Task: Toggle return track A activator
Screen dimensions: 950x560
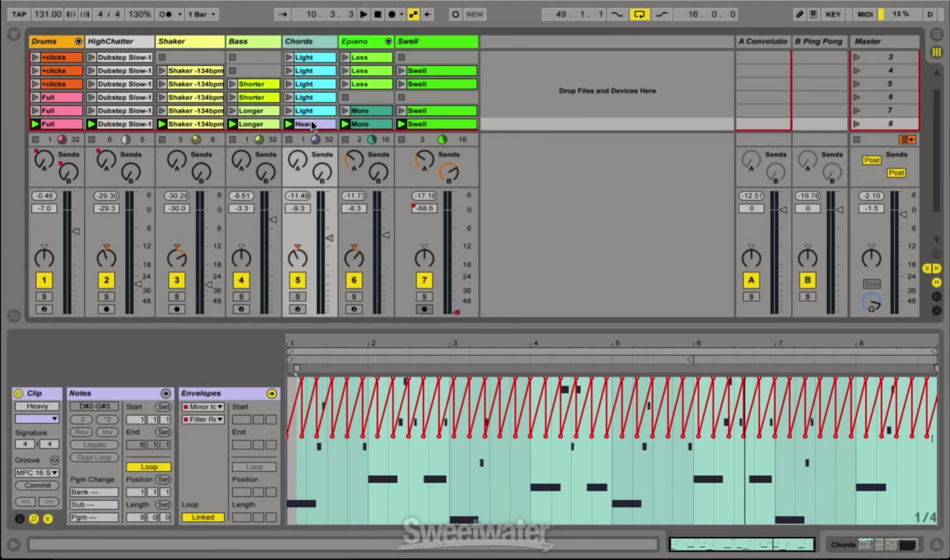Action: [x=751, y=280]
